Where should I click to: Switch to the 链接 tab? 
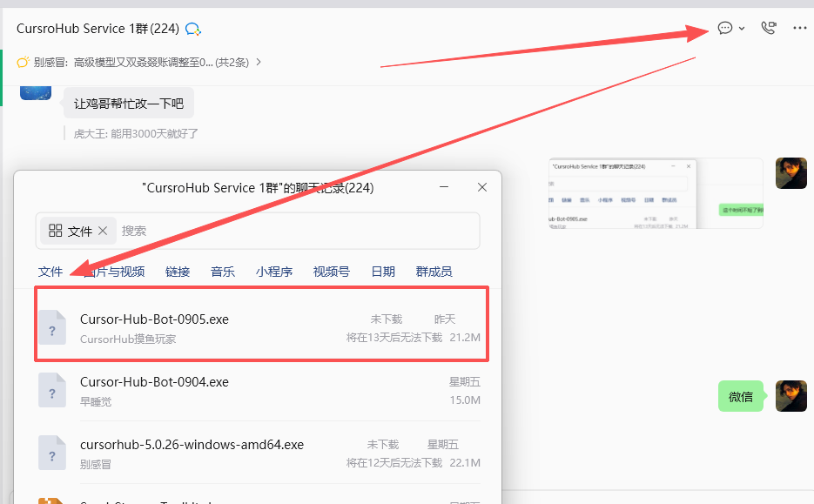[x=178, y=272]
